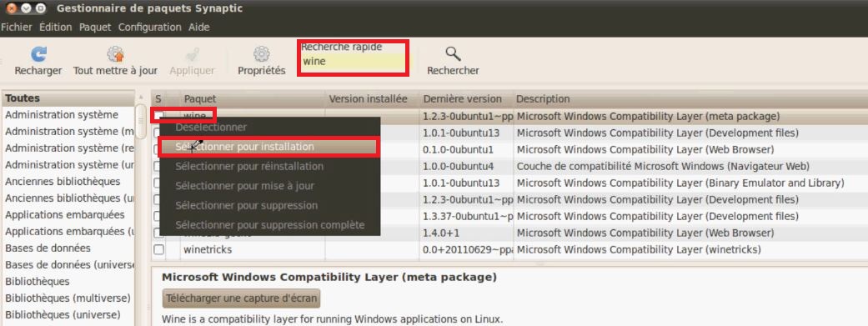Toggle checkbox of the 1.0.0-0ubuntu4 row
This screenshot has width=868, height=326.
157,166
